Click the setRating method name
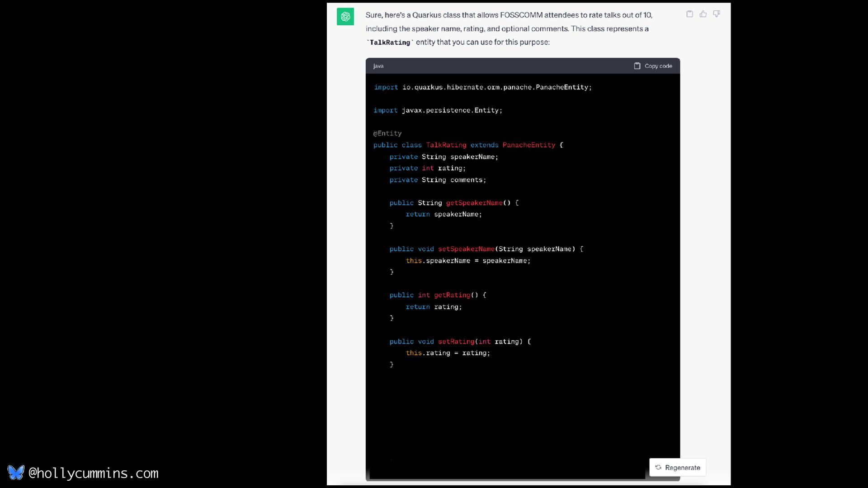868x488 pixels. (x=456, y=342)
